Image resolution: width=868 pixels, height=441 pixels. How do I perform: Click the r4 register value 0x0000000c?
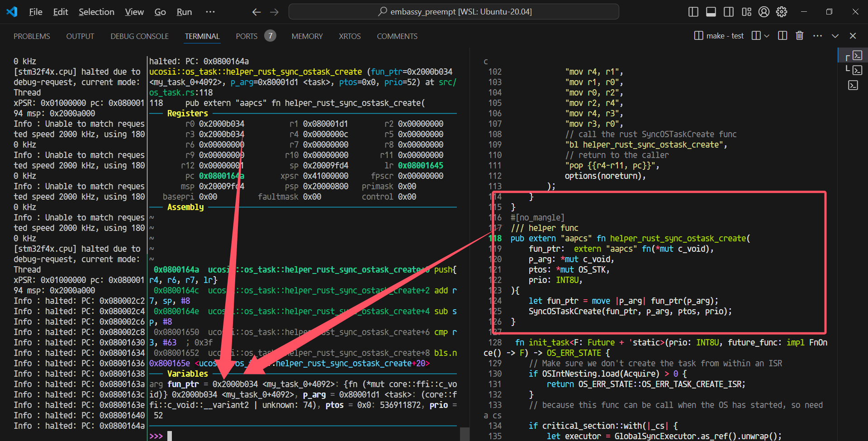pyautogui.click(x=326, y=134)
